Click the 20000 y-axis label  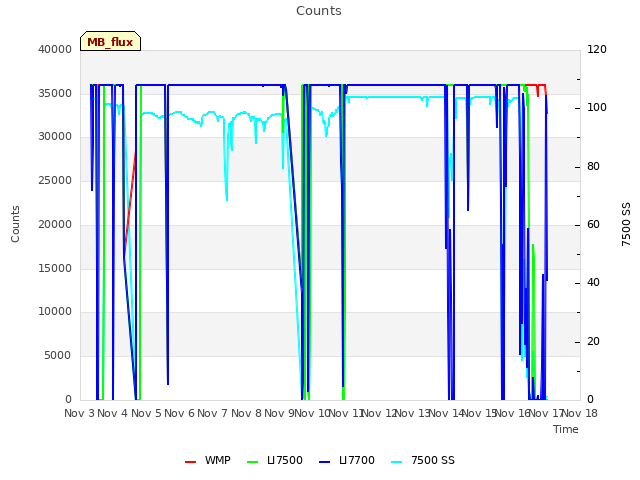55,224
